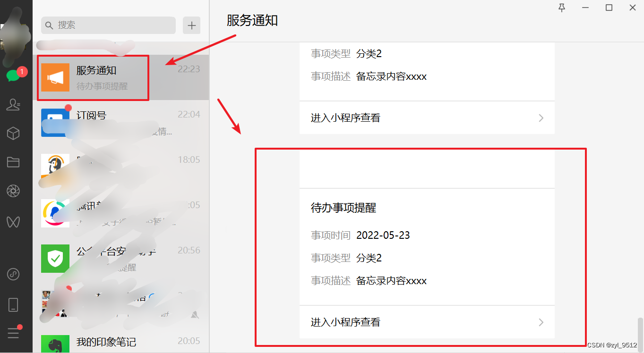644x353 pixels.
Task: Open the hamburger settings menu
Action: tap(13, 333)
